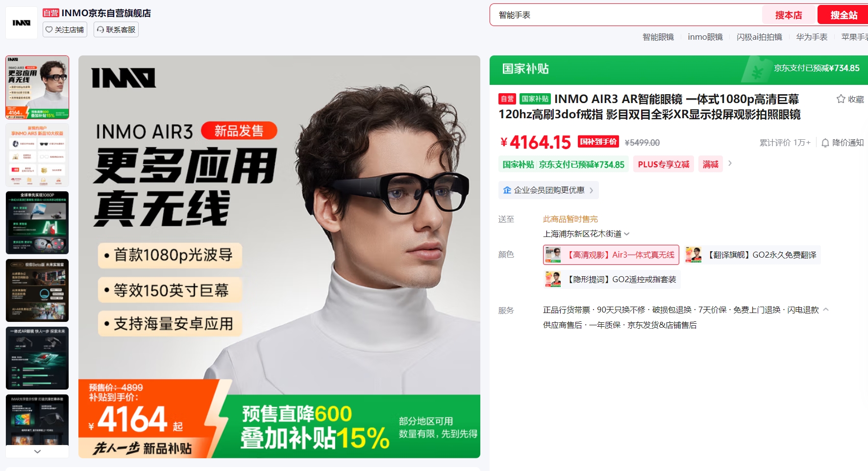The width and height of the screenshot is (868, 471).
Task: Open the delivery address dropdown for 上海浦东新区花木街道
Action: [x=586, y=234]
